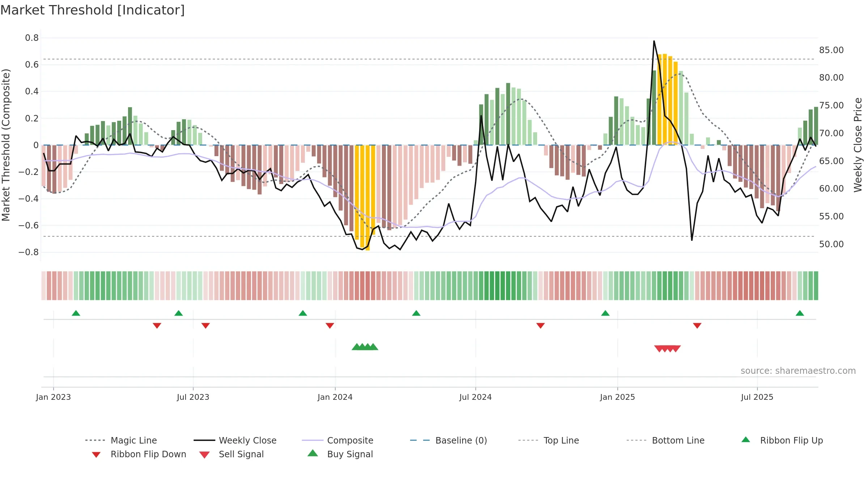This screenshot has width=868, height=488.
Task: Click the 0.6 left axis tick label
Action: pyautogui.click(x=32, y=65)
